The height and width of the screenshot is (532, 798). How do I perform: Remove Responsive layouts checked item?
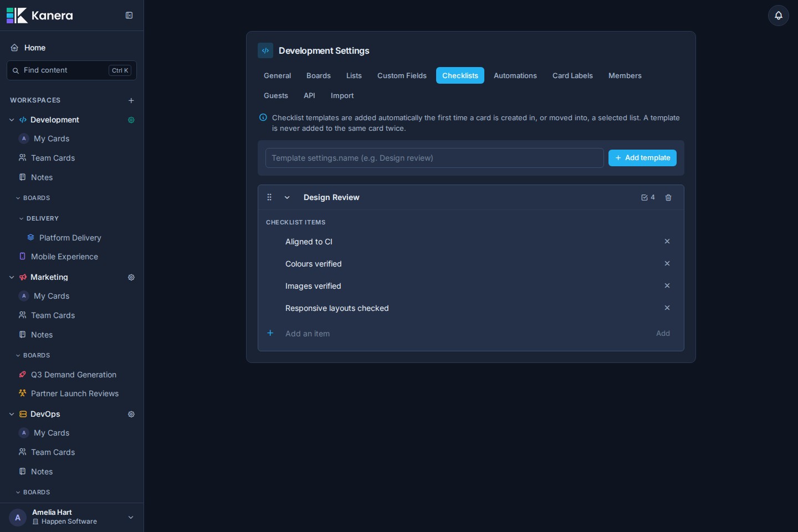pyautogui.click(x=667, y=308)
